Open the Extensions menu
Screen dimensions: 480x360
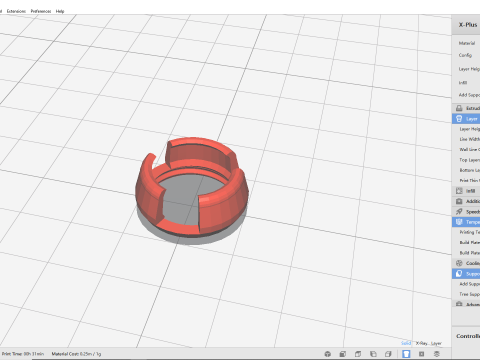pyautogui.click(x=16, y=11)
